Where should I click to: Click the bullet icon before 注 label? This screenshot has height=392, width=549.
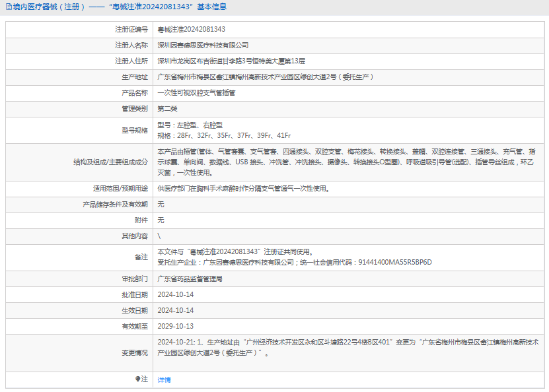click(137, 379)
